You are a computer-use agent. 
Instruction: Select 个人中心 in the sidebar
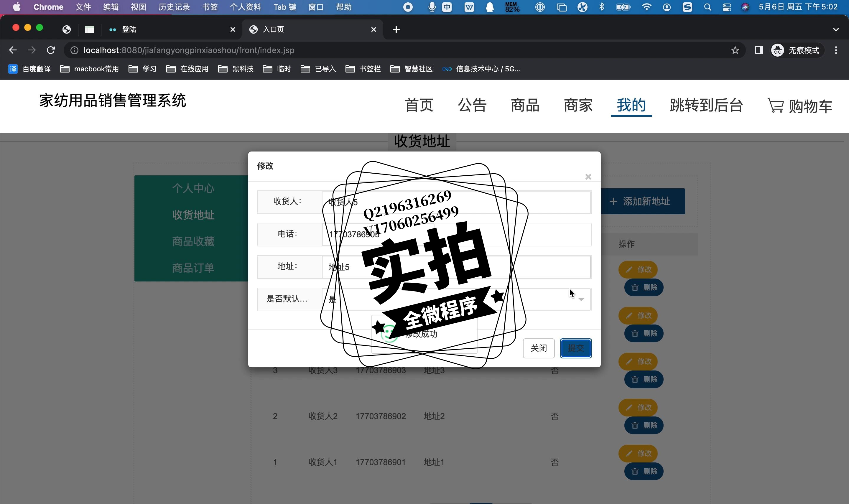pos(193,189)
